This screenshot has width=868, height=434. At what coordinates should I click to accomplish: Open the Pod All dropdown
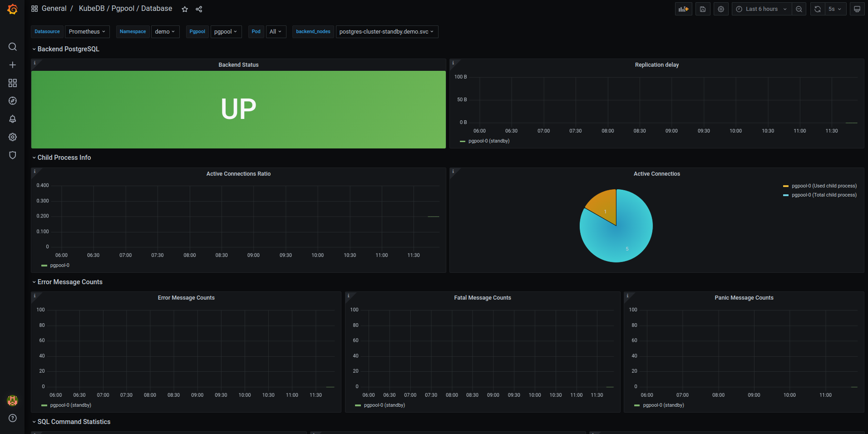[x=276, y=31]
